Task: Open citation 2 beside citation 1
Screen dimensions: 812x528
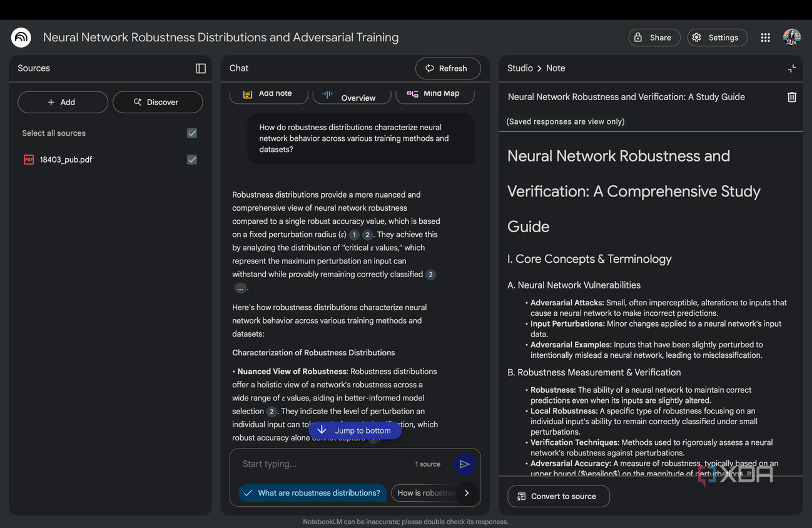Action: pos(367,235)
